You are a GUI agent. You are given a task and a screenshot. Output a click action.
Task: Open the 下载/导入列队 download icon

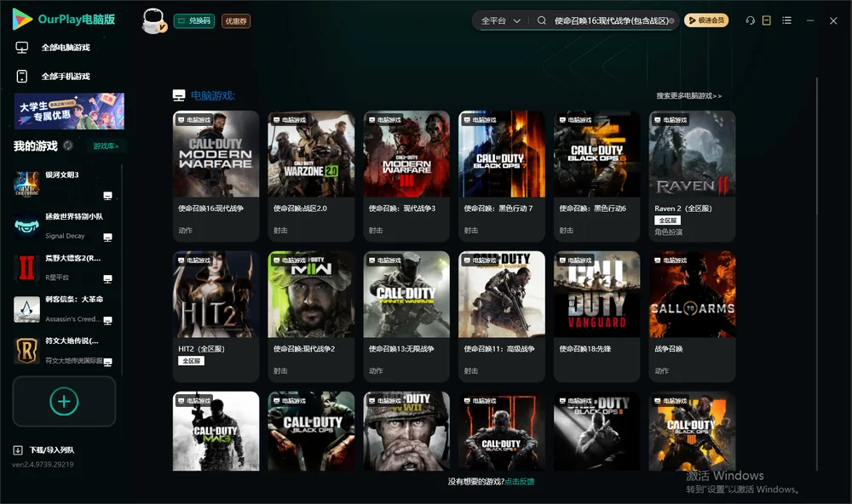(18, 450)
